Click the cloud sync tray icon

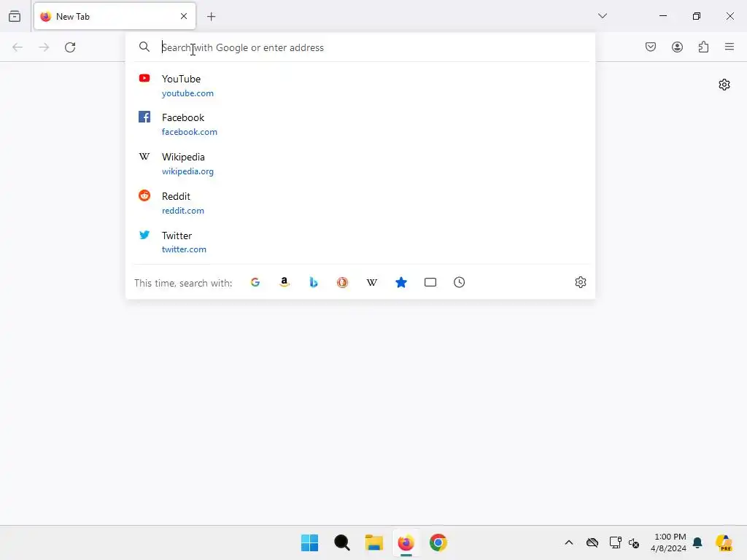point(592,542)
